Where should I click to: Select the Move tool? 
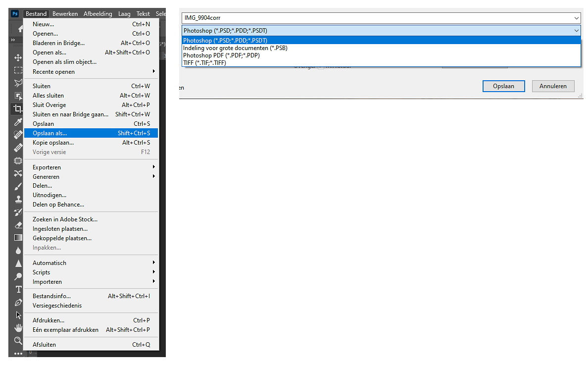click(x=18, y=57)
